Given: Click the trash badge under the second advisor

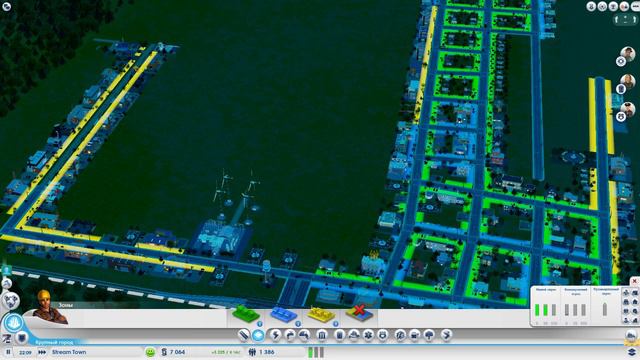Looking at the screenshot, I should pos(621,89).
